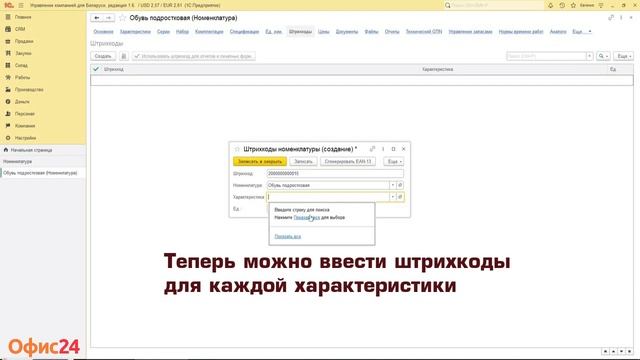The height and width of the screenshot is (360, 640).
Task: Open Деньги section in sidebar
Action: pyautogui.click(x=22, y=102)
